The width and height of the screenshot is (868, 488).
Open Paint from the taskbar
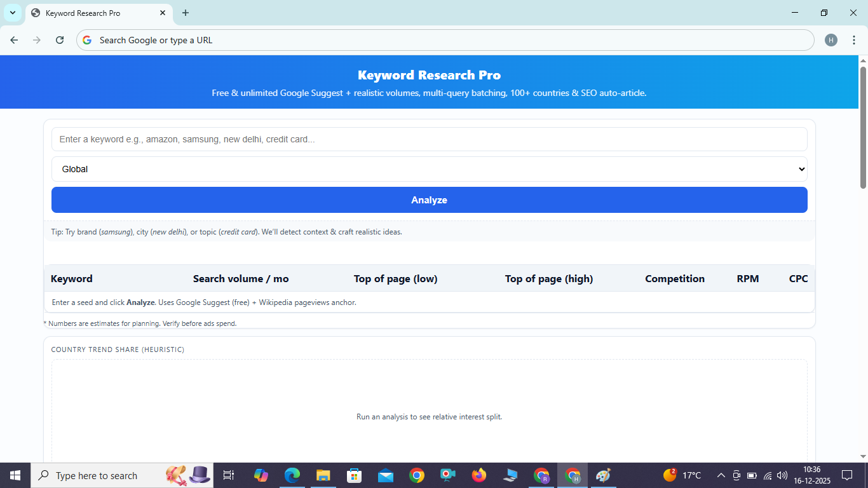[x=602, y=475]
